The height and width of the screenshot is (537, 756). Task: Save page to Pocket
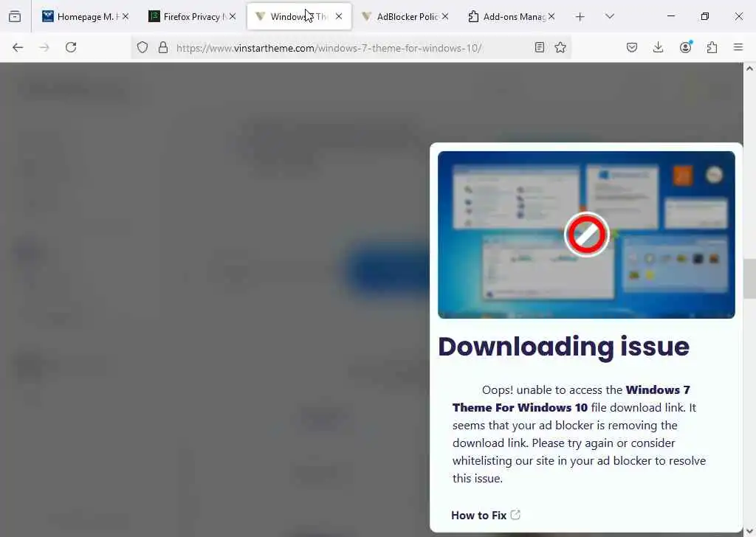click(632, 47)
